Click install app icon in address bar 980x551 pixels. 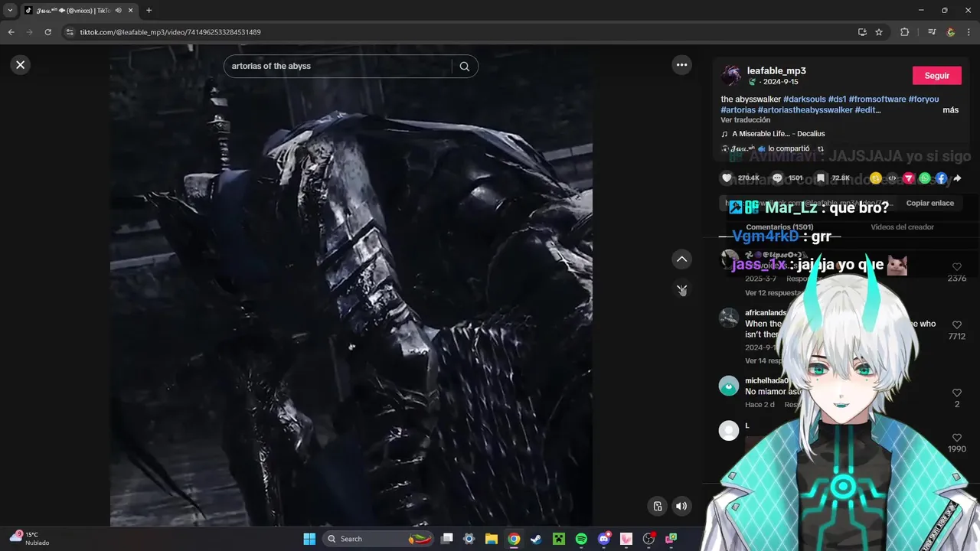click(x=862, y=32)
